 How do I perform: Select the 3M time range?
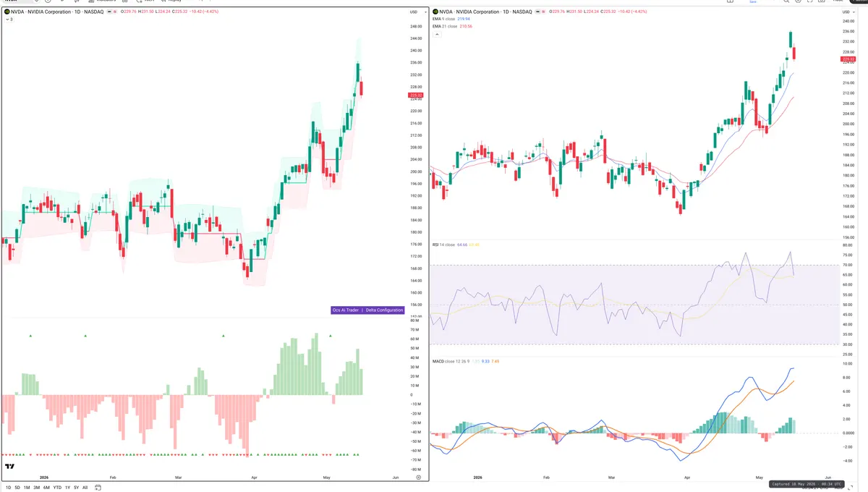coord(36,488)
